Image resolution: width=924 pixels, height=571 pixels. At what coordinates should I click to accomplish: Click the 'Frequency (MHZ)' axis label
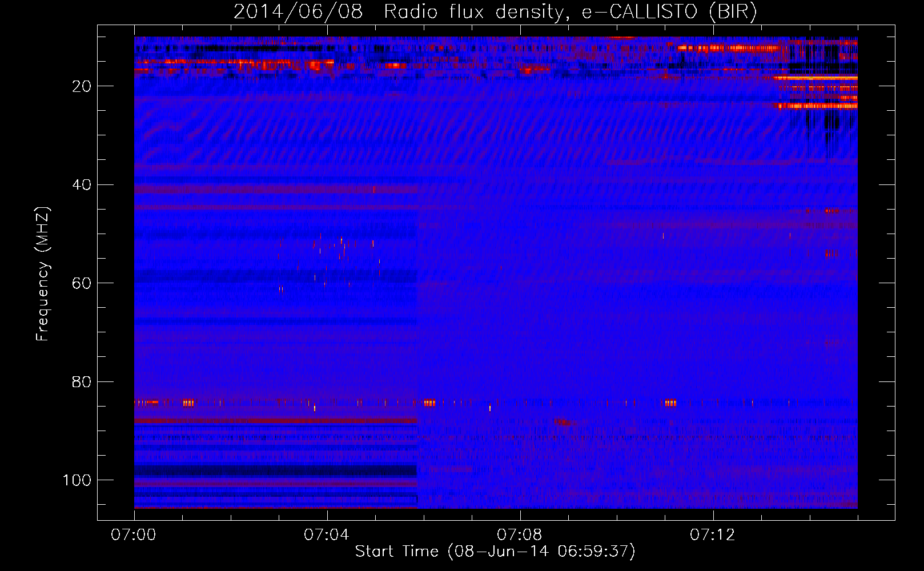click(43, 274)
